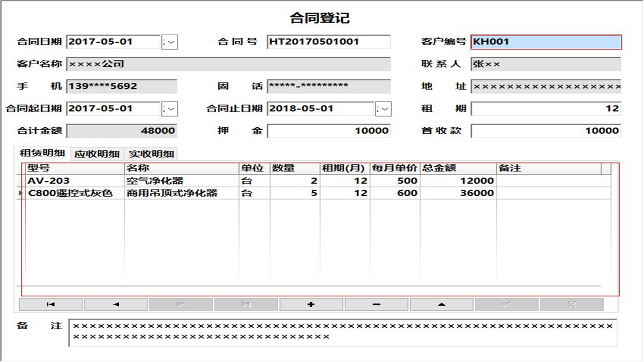Select the C800遥控式灰色 detail row
The image size is (644, 362).
tap(151, 193)
